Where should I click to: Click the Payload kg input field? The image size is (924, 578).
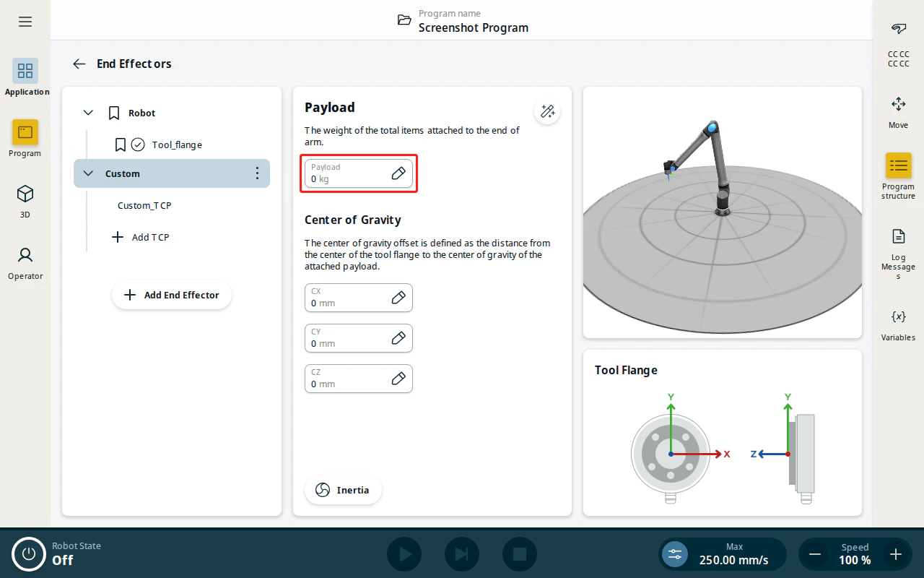tap(359, 173)
